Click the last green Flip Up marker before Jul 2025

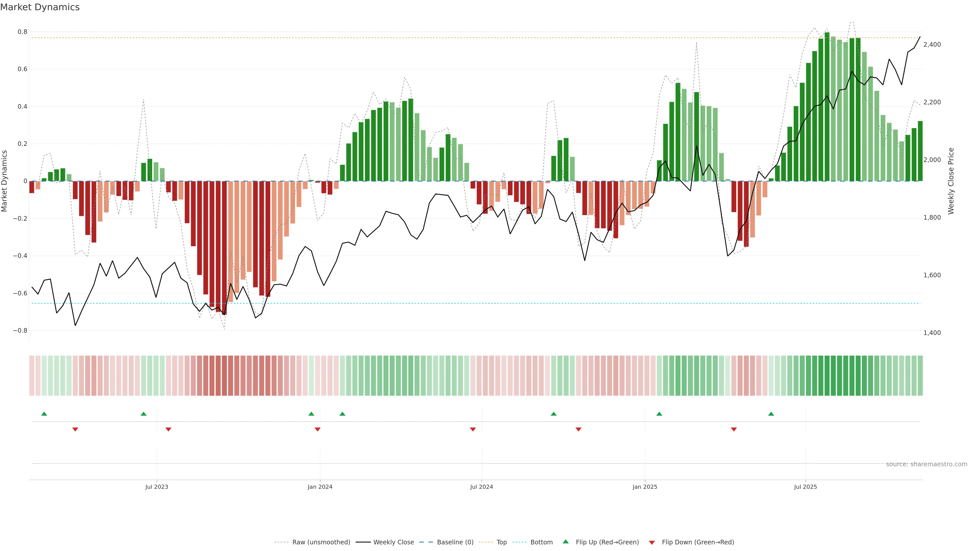coord(771,414)
